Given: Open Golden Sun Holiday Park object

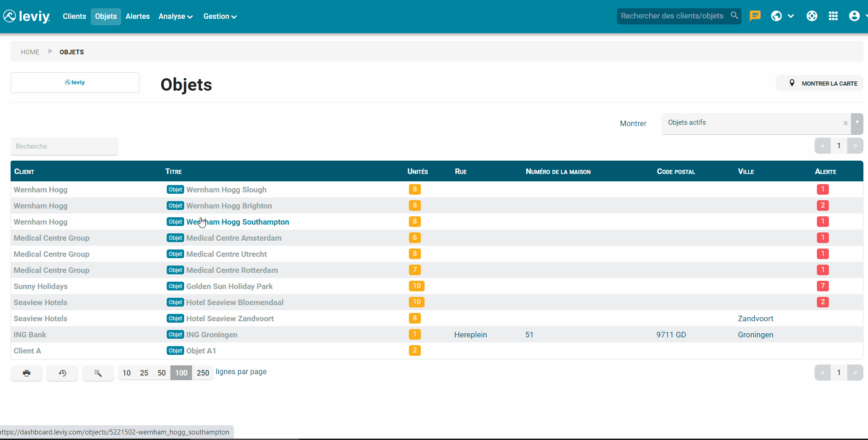Looking at the screenshot, I should [229, 286].
